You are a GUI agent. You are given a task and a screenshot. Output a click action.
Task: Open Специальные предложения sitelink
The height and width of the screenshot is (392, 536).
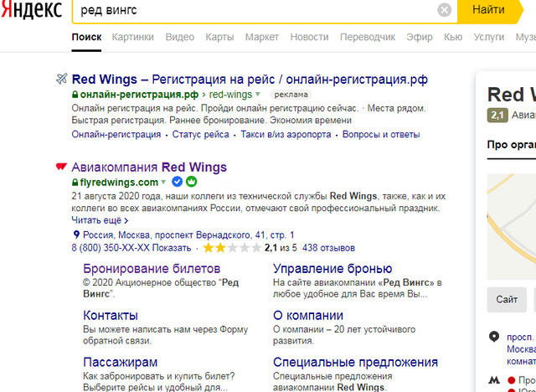click(355, 363)
